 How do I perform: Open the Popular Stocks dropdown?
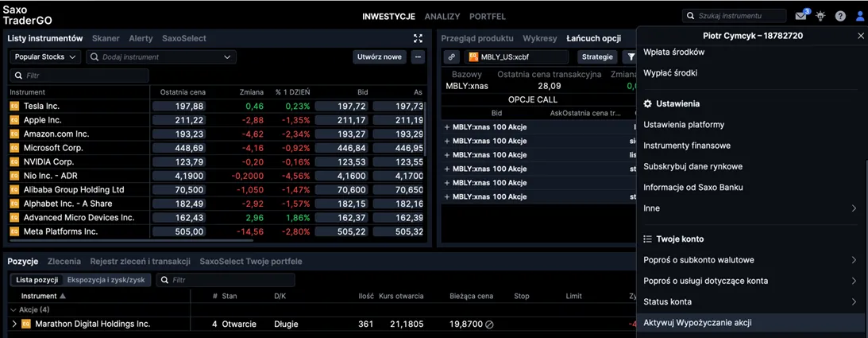click(x=45, y=57)
